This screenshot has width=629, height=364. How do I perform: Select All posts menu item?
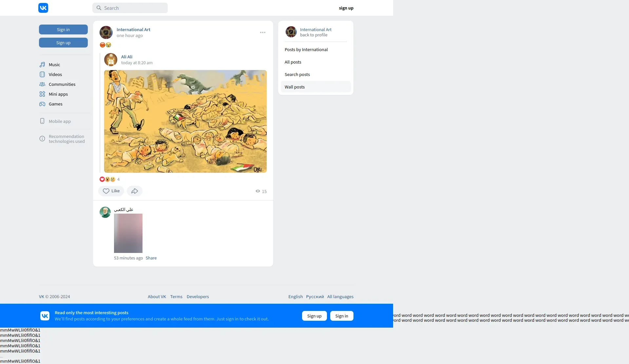(x=293, y=62)
